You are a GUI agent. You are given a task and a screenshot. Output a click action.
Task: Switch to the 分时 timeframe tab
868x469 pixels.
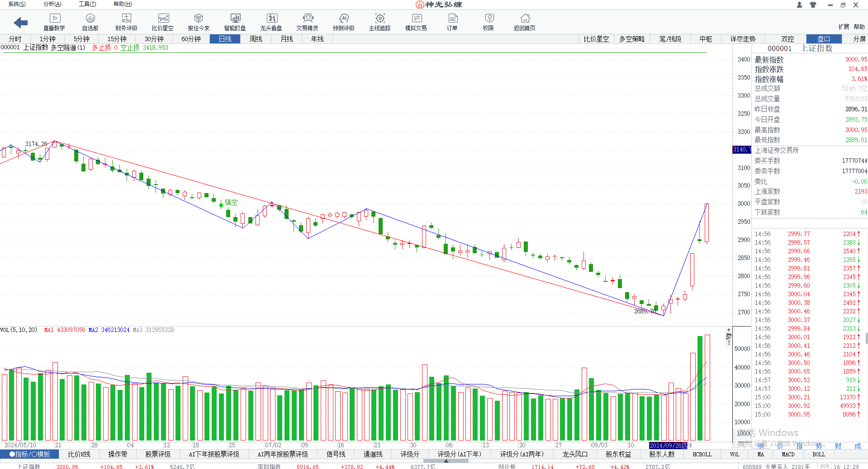15,39
